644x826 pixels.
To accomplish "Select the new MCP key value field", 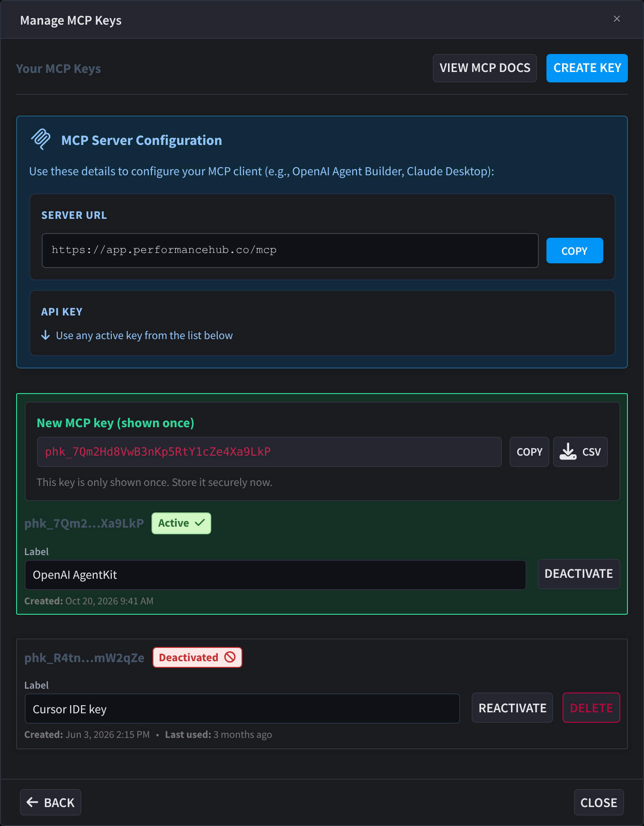I will click(269, 452).
